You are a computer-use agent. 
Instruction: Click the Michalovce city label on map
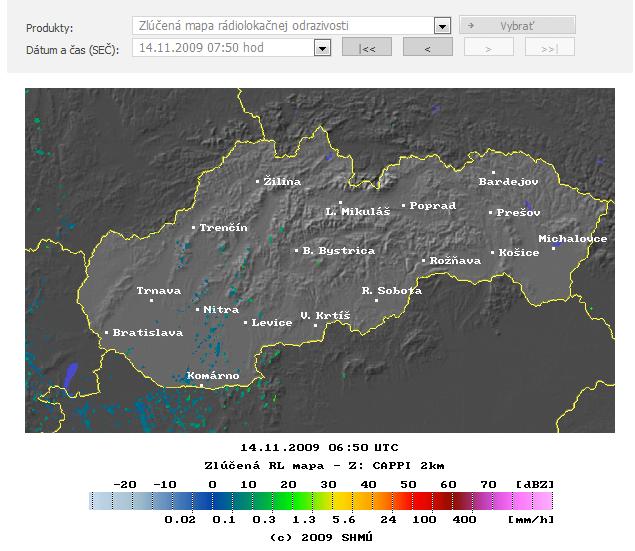(x=573, y=239)
